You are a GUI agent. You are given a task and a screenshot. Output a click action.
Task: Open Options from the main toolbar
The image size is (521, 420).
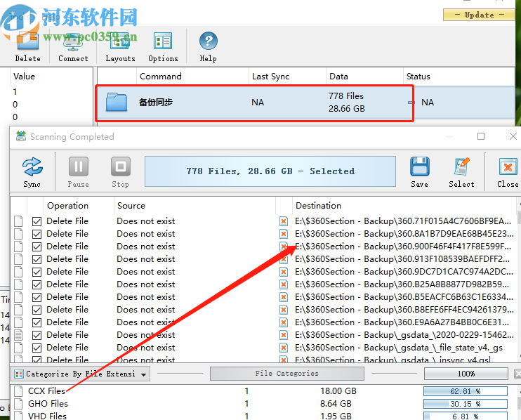[163, 41]
